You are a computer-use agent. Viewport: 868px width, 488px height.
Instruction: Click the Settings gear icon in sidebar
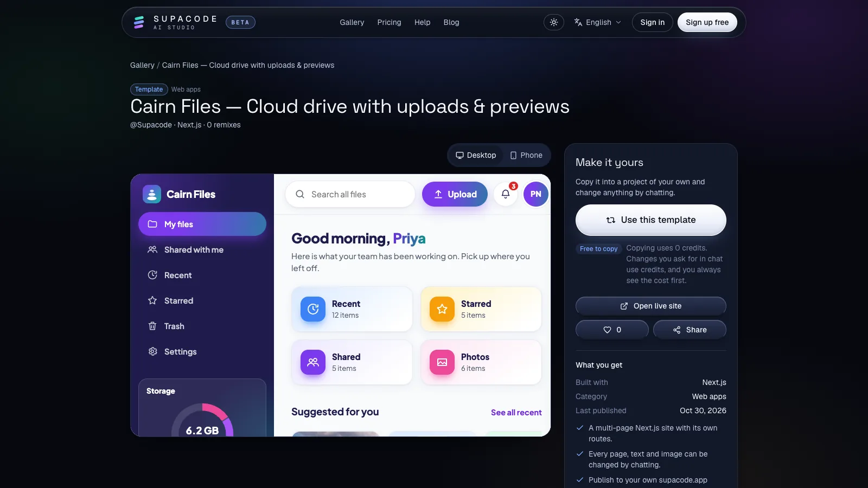click(152, 351)
